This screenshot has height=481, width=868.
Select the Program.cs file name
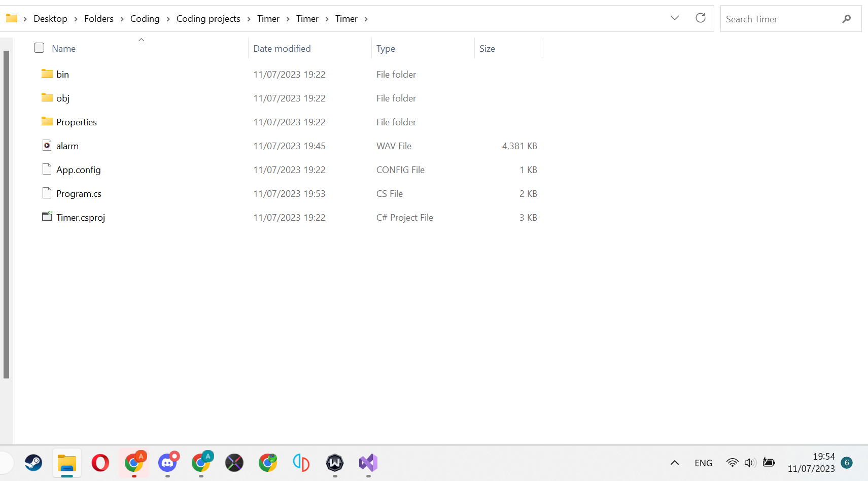[79, 194]
